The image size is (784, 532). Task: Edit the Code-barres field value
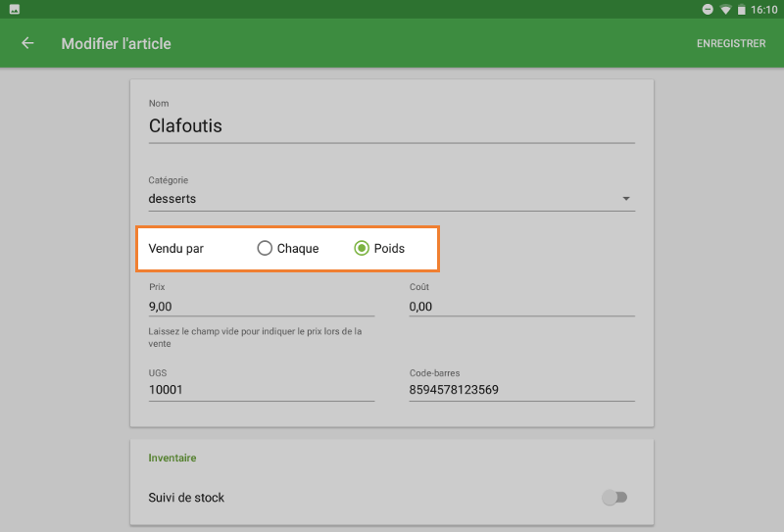[x=522, y=390]
